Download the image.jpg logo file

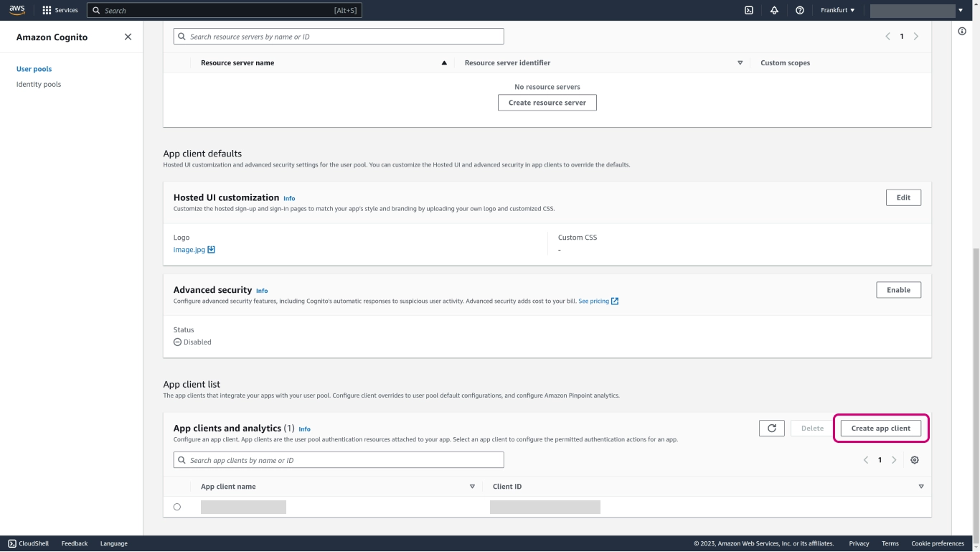pyautogui.click(x=211, y=250)
